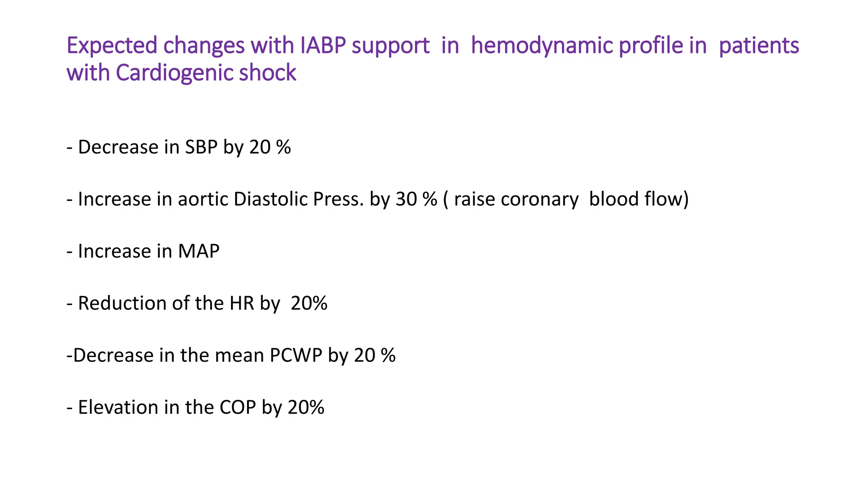Screen dimensions: 868x488
Task: Click the 'Increase in aortic Diastolic Press.' bullet
Action: [x=215, y=200]
